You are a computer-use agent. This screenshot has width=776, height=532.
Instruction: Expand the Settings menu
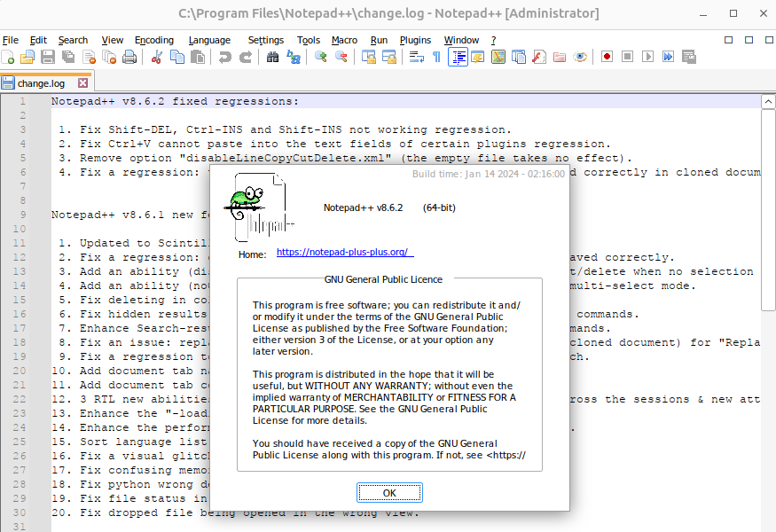click(x=266, y=40)
